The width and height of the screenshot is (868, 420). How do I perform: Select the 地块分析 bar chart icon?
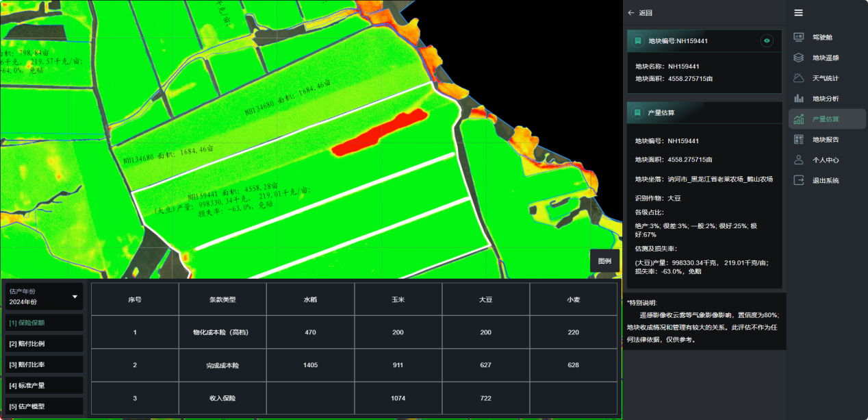pos(798,99)
